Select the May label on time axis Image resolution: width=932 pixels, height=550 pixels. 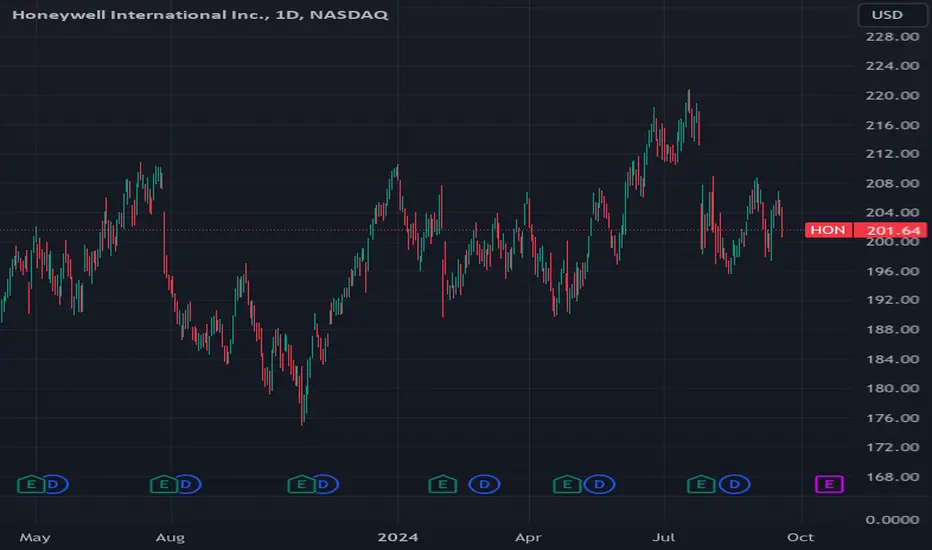35,538
